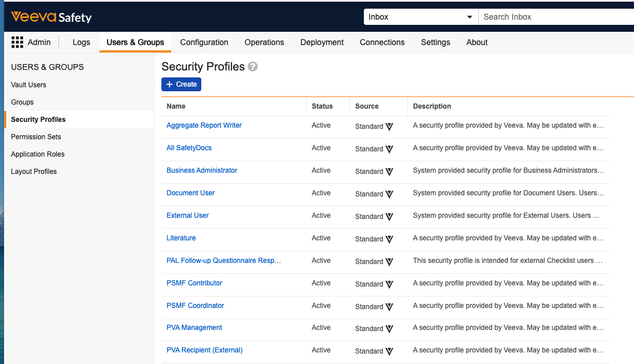
Task: Open Application Roles in sidebar
Action: (38, 154)
